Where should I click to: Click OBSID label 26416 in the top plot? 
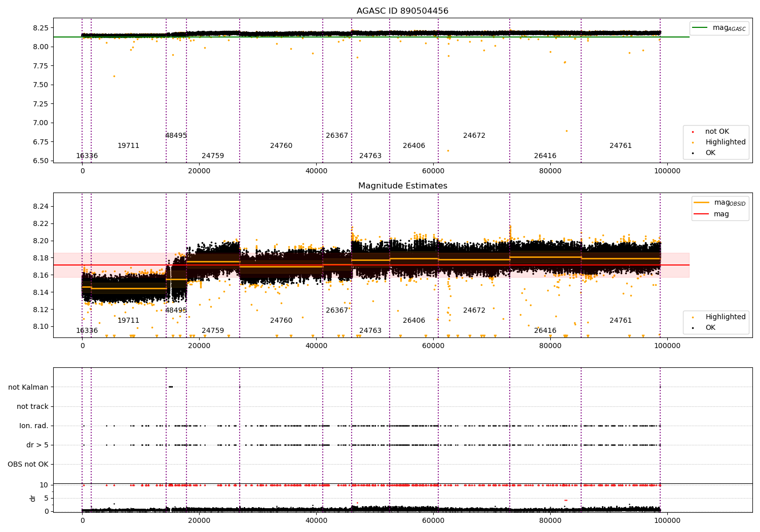point(545,156)
